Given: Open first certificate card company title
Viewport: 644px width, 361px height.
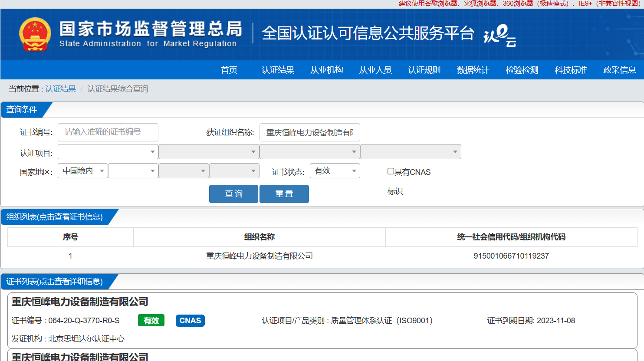Looking at the screenshot, I should [80, 302].
